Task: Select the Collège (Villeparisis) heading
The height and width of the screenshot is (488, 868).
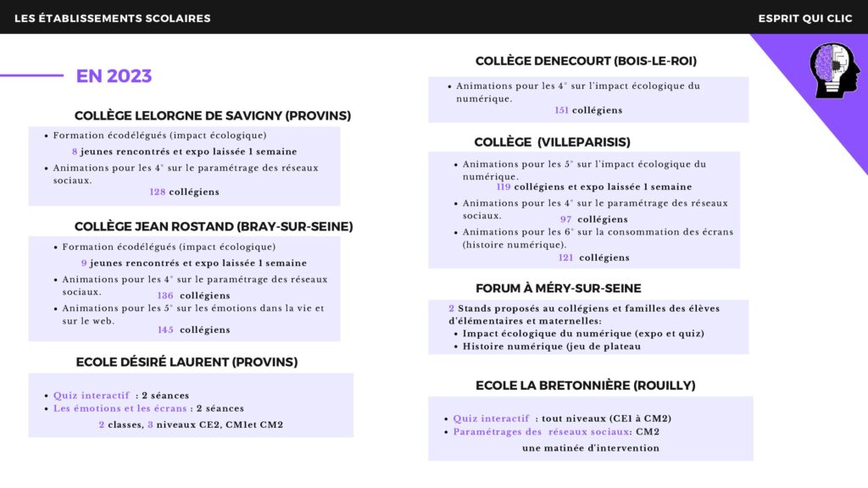Action: pyautogui.click(x=552, y=142)
